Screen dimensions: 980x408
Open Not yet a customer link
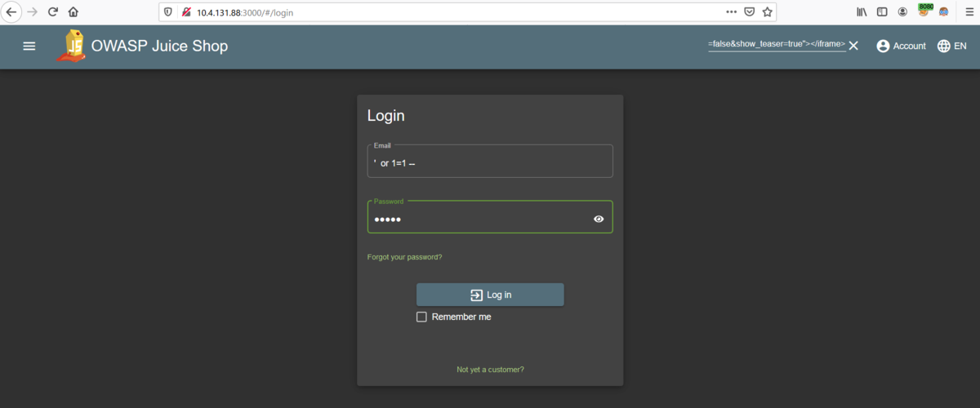490,370
